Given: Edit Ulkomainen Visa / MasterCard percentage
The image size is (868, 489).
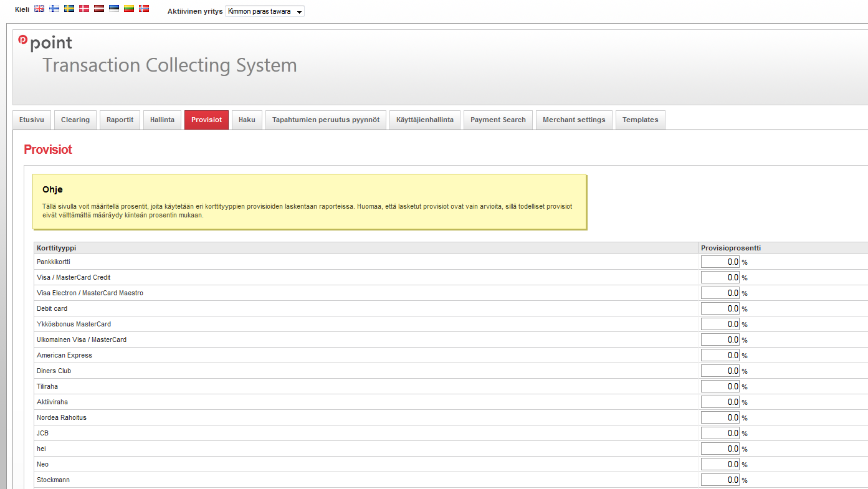Looking at the screenshot, I should pyautogui.click(x=720, y=339).
